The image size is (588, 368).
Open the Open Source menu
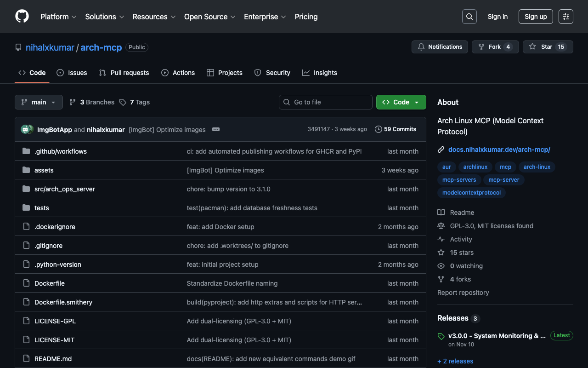point(209,17)
